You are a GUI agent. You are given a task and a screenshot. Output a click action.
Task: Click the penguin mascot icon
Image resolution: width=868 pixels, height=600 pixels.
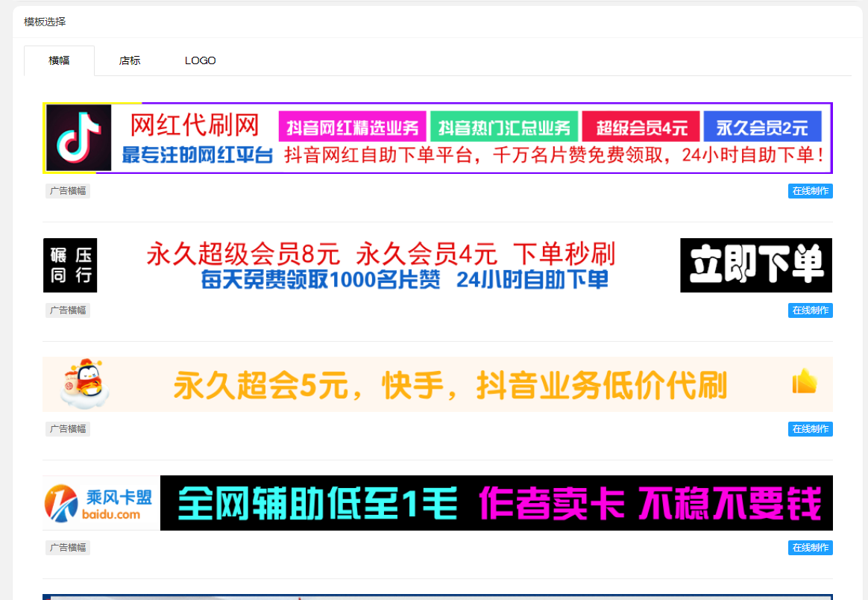pyautogui.click(x=84, y=384)
